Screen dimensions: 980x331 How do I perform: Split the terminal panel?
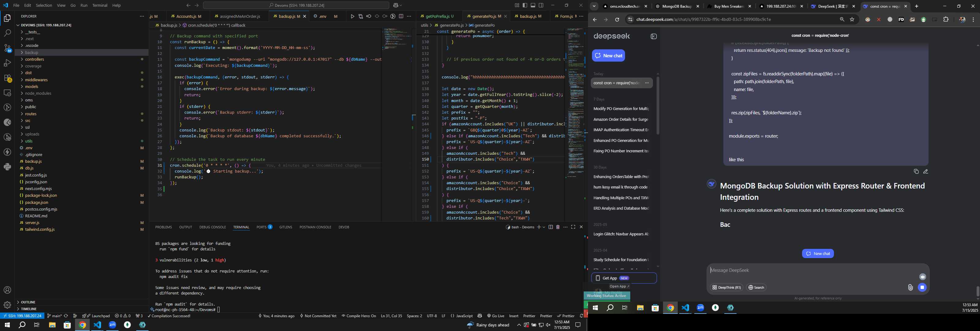551,227
